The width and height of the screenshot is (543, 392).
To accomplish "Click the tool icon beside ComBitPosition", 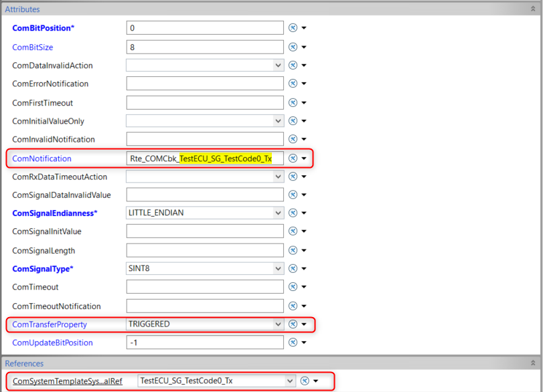I will 293,27.
